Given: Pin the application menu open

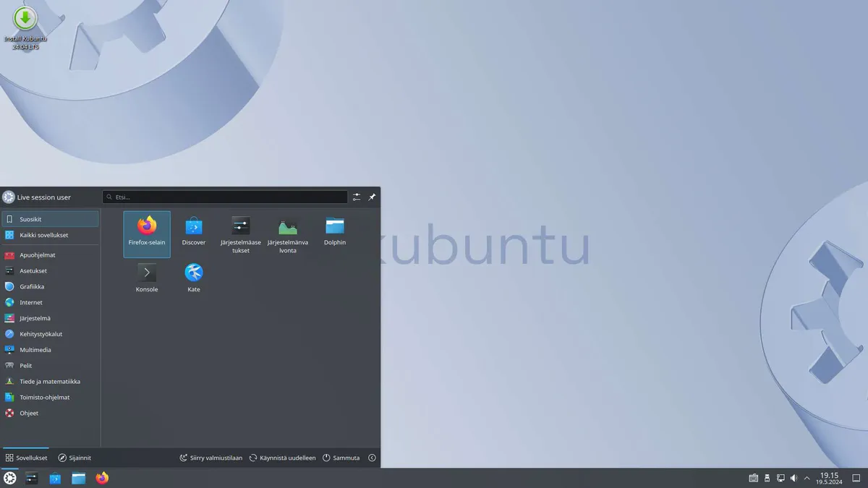Looking at the screenshot, I should (x=372, y=197).
